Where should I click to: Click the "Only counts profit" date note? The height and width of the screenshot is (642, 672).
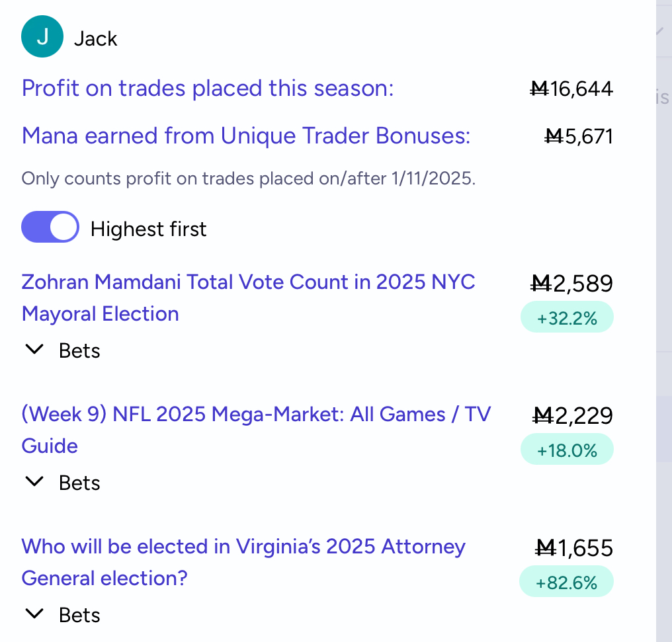click(248, 179)
